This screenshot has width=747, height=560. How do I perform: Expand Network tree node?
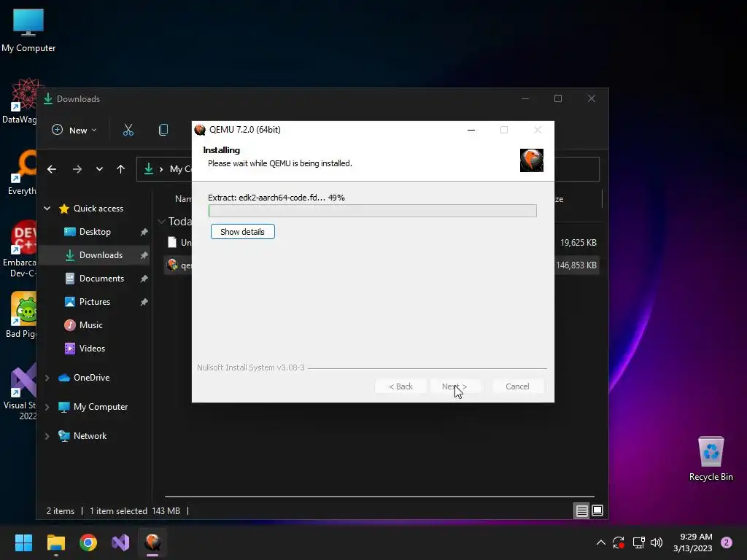[47, 436]
